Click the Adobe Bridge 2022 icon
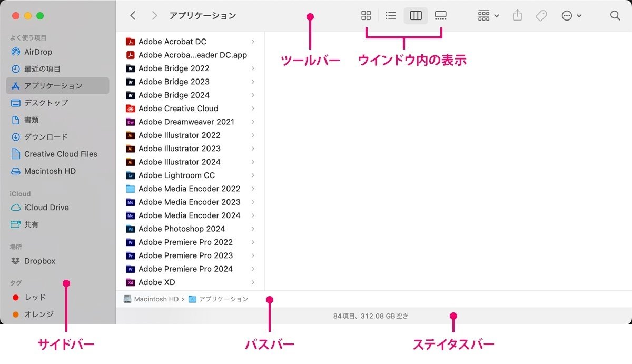 click(131, 68)
